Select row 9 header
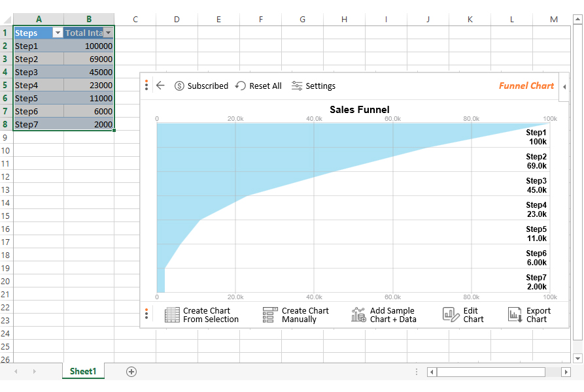Screen dimensions: 584x392 point(7,138)
